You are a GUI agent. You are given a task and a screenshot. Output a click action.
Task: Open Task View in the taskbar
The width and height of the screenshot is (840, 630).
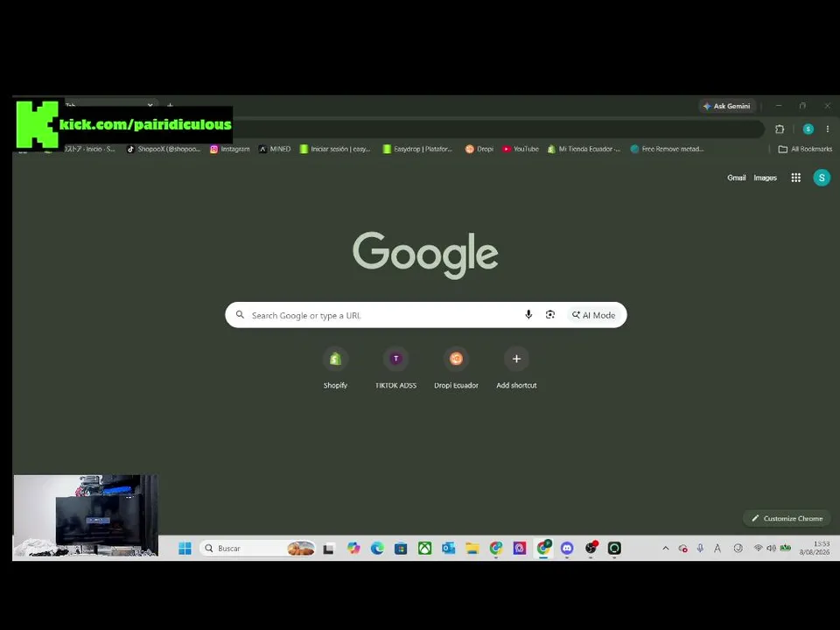click(328, 548)
